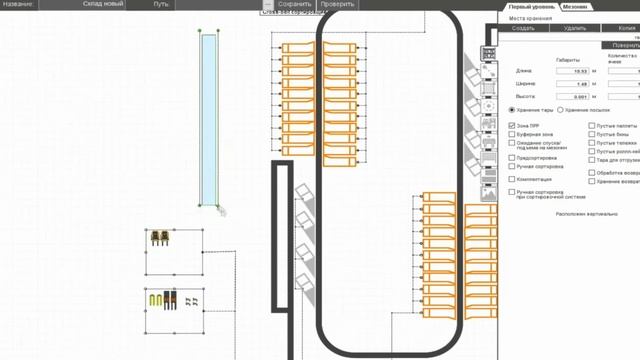Click the Габариты column label
Screen dimensions: 640x360
pyautogui.click(x=568, y=60)
